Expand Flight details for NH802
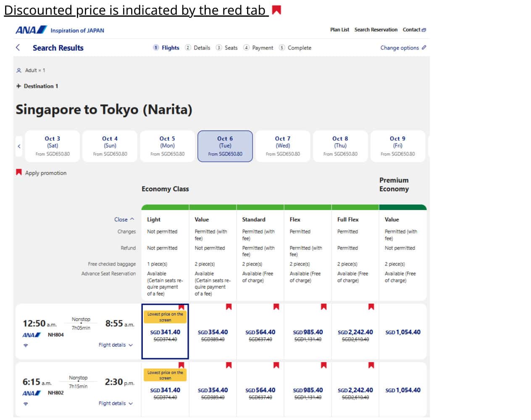 (x=116, y=403)
